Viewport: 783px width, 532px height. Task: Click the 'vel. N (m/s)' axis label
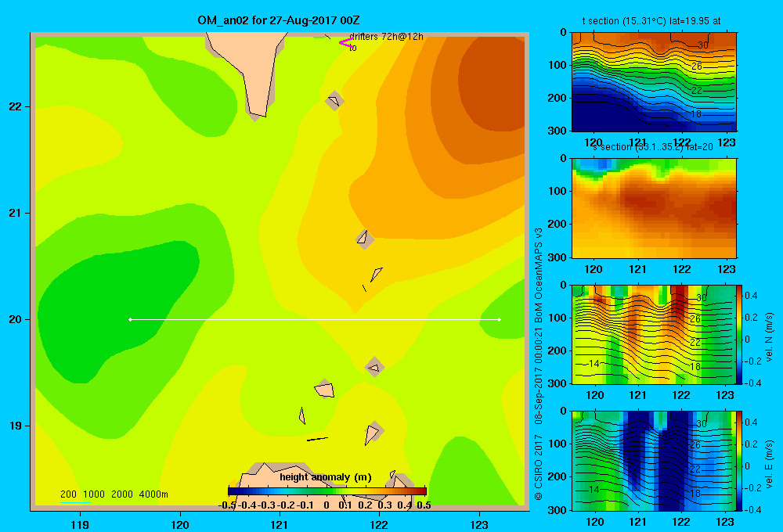[x=769, y=337]
